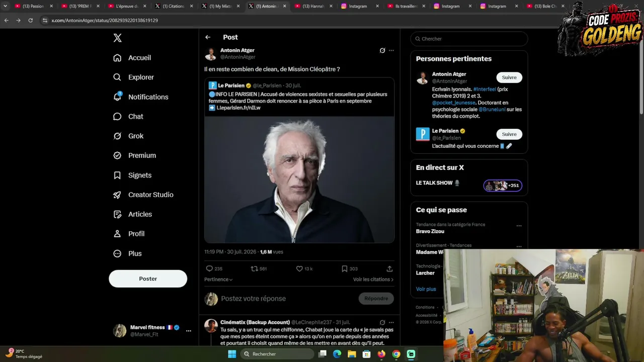
Task: Open Antonin Atger's avatar on the post
Action: click(x=211, y=54)
